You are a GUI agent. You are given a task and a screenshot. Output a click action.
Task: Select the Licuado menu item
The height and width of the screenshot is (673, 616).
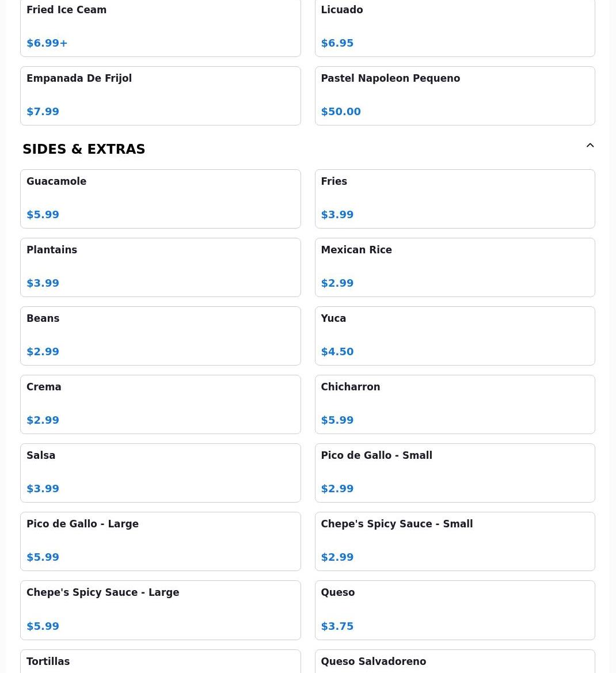(x=455, y=28)
